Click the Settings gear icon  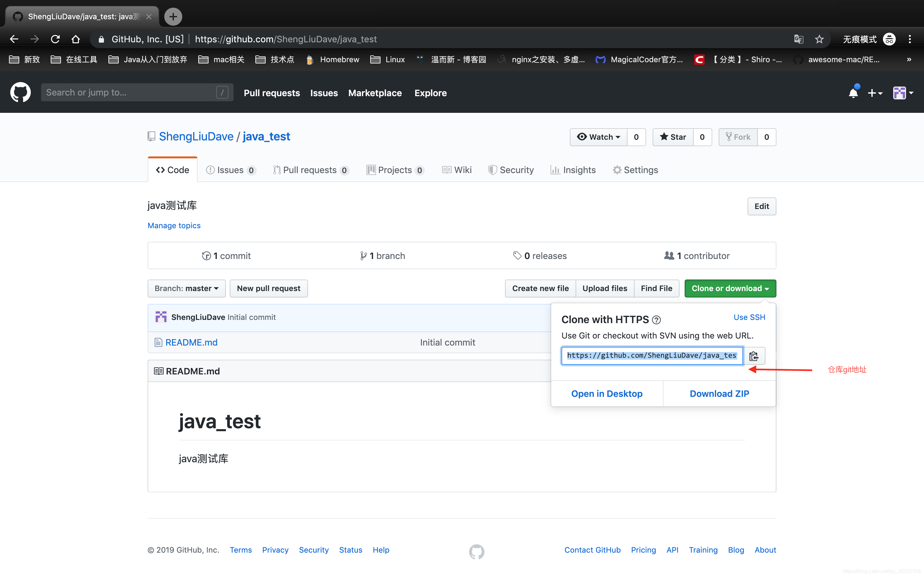[x=616, y=170]
